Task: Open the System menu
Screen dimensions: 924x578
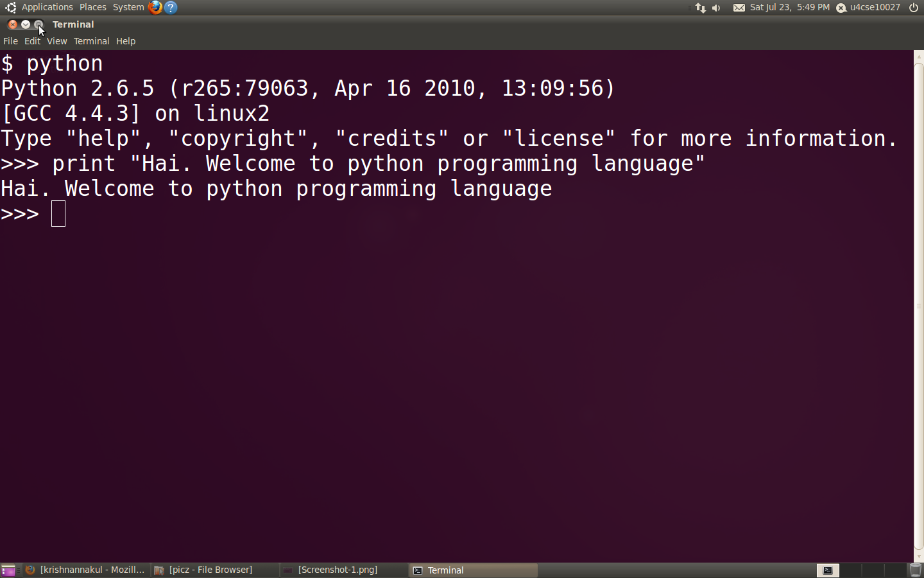Action: tap(128, 7)
